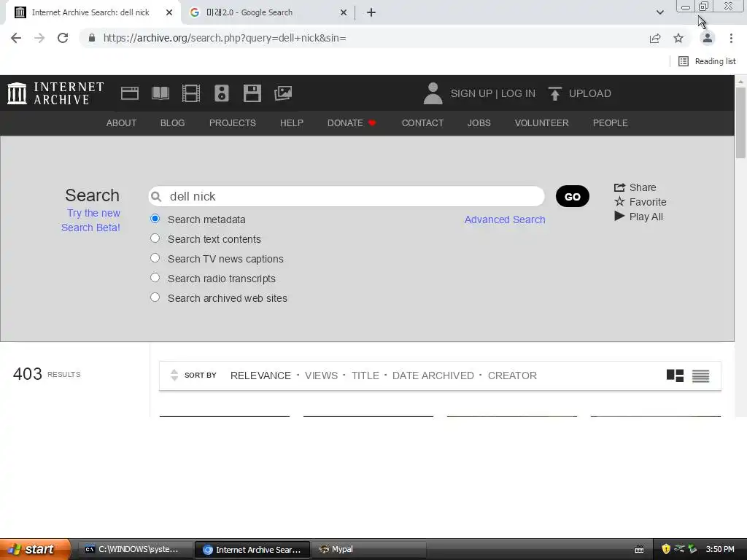Screen dimensions: 747x560
Task: Switch to list view layout
Action: 701,376
